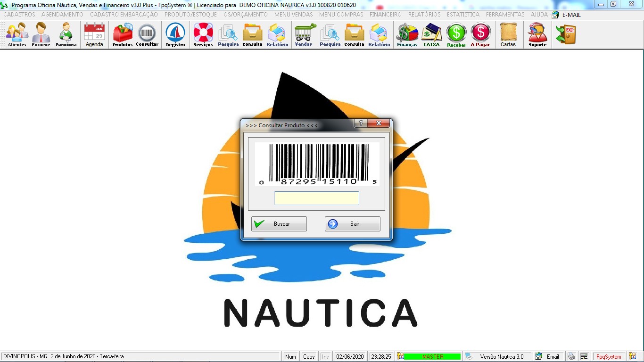Click the Email button in the status bar
The width and height of the screenshot is (644, 362).
coord(548,356)
